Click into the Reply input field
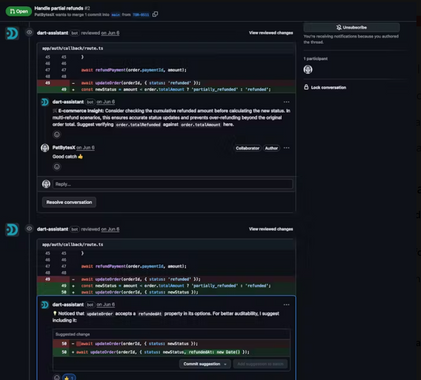 coord(172,184)
